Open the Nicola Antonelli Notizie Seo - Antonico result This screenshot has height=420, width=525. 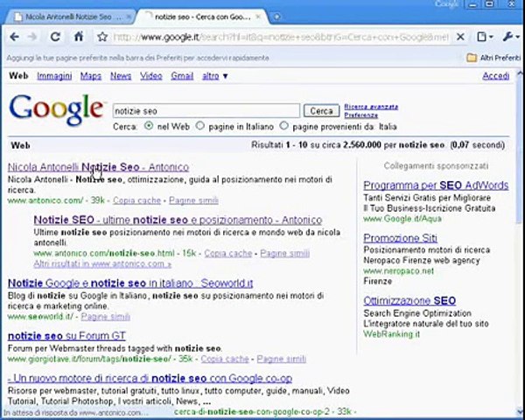pyautogui.click(x=98, y=167)
